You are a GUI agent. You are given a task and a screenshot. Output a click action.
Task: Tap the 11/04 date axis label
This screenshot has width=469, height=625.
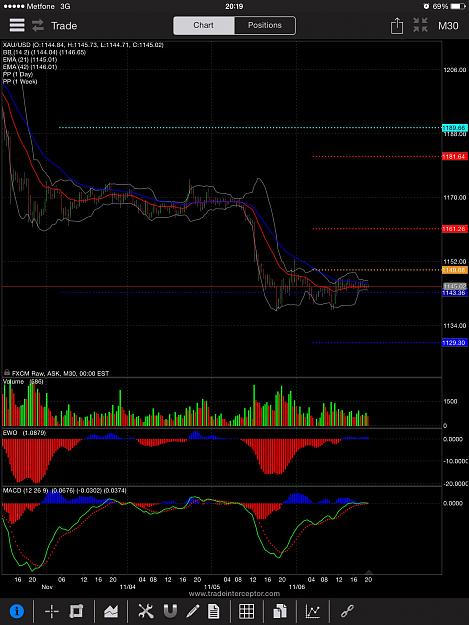click(128, 587)
